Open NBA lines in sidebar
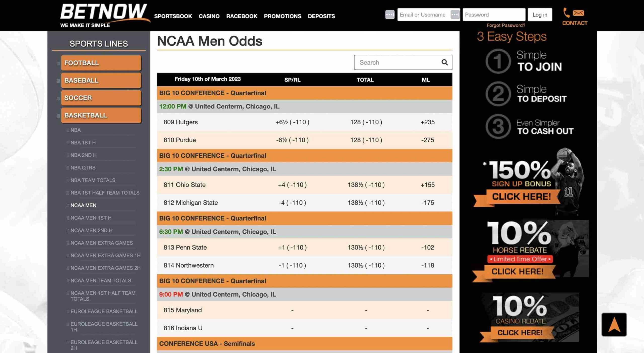This screenshot has height=353, width=644. click(75, 130)
